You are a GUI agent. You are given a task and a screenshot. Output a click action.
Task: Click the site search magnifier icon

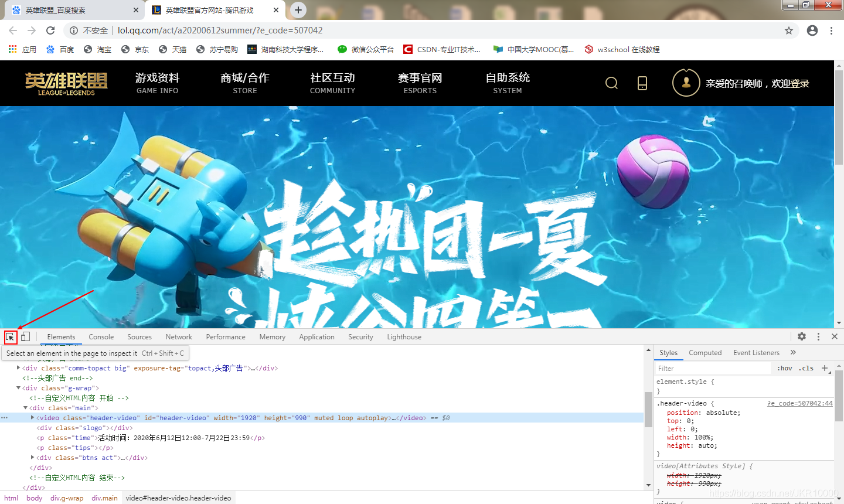tap(611, 83)
